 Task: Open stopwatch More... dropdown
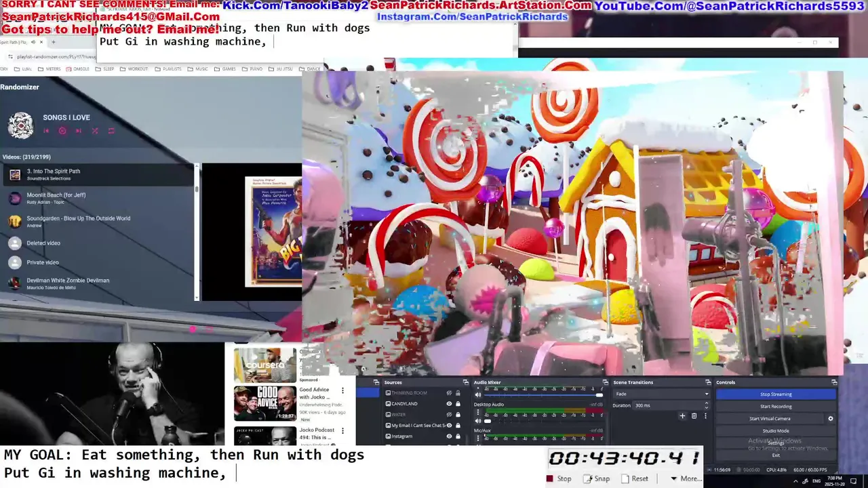(687, 479)
